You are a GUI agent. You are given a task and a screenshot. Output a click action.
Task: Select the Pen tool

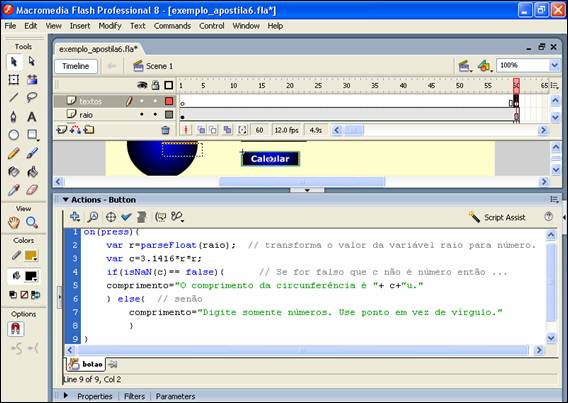coord(14,117)
